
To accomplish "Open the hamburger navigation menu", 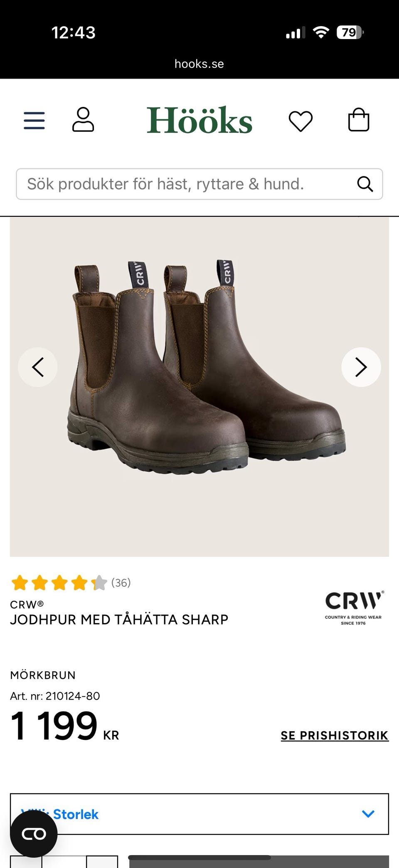I will [x=34, y=121].
